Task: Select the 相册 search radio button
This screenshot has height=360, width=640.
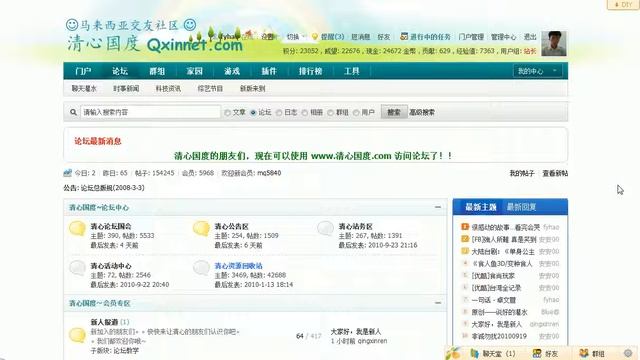Action: pos(304,113)
